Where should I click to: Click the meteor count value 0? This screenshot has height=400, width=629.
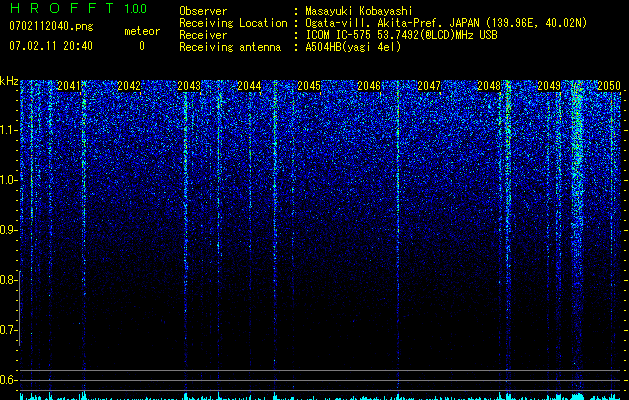142,46
